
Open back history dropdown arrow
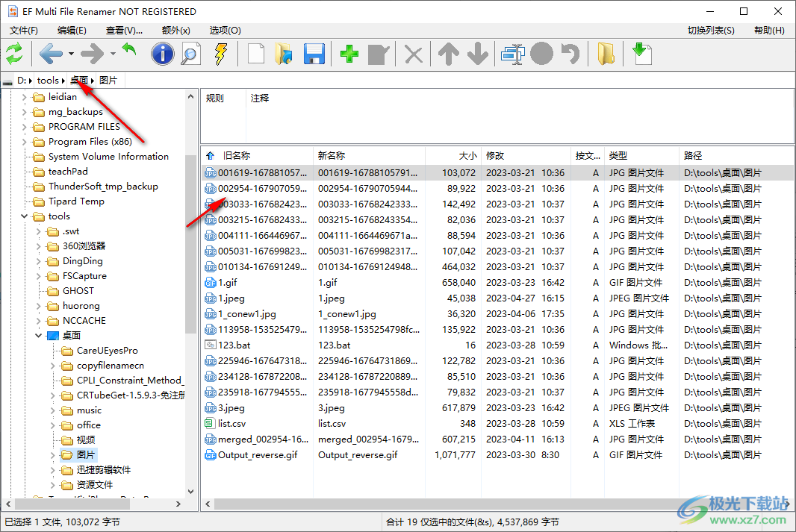[71, 54]
